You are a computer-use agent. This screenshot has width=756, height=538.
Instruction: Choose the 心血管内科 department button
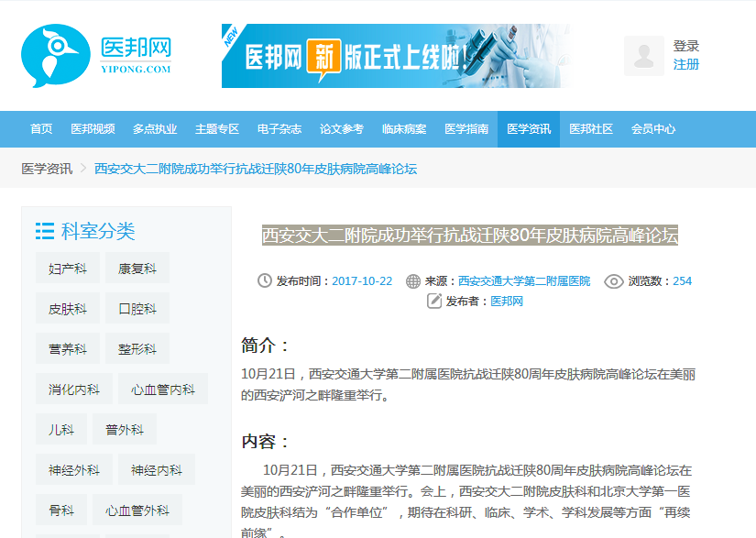pos(163,390)
